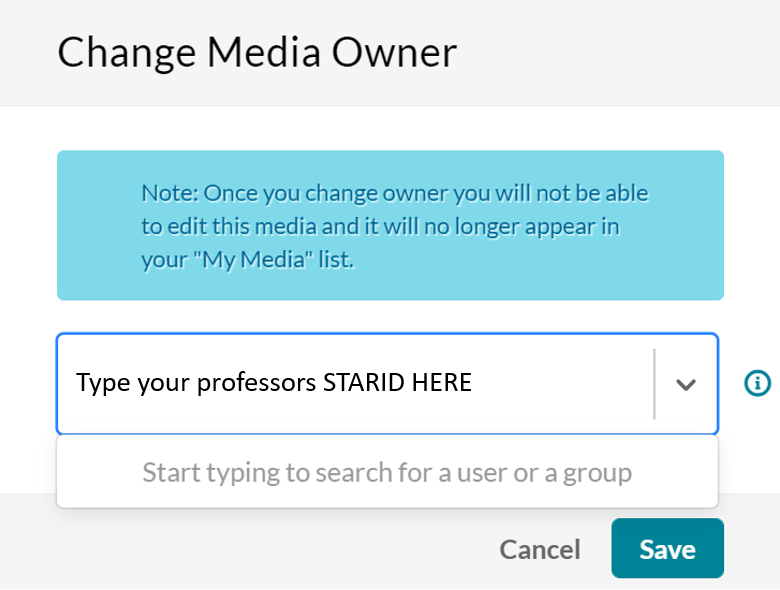Click the blue ownership-change note box
Screen dimensions: 780x590
coord(390,225)
